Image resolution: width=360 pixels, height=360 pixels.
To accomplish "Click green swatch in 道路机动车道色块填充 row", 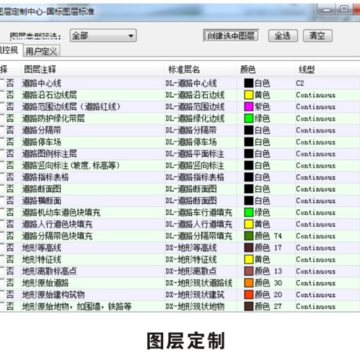I will point(249,212).
